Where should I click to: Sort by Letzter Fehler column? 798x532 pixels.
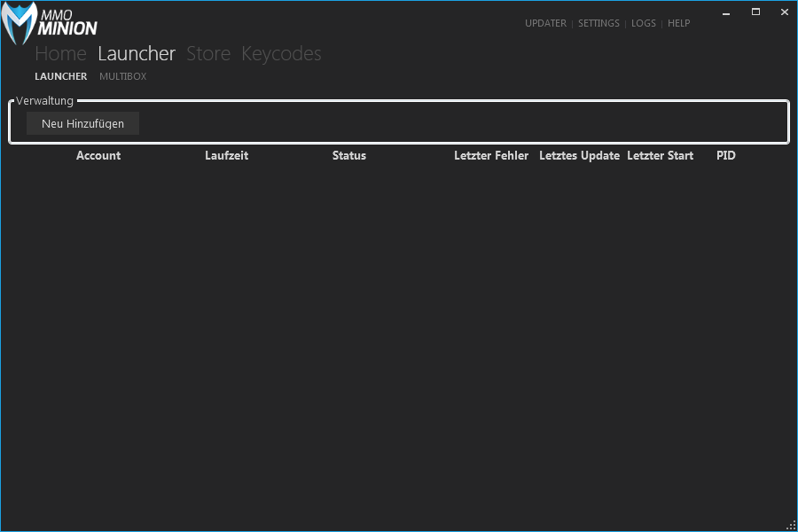pos(490,155)
